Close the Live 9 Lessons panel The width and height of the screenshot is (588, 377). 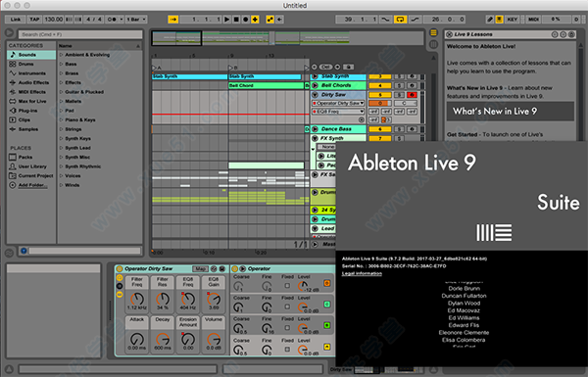tap(449, 34)
